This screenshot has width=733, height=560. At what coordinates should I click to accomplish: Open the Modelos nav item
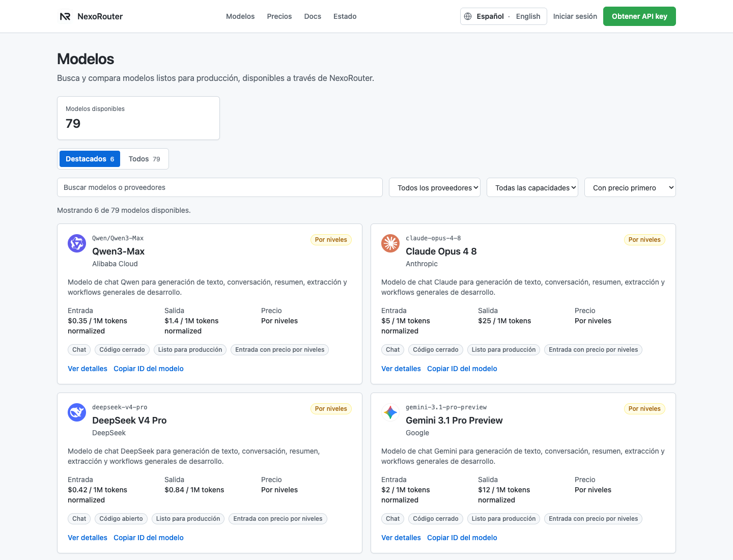pyautogui.click(x=240, y=16)
